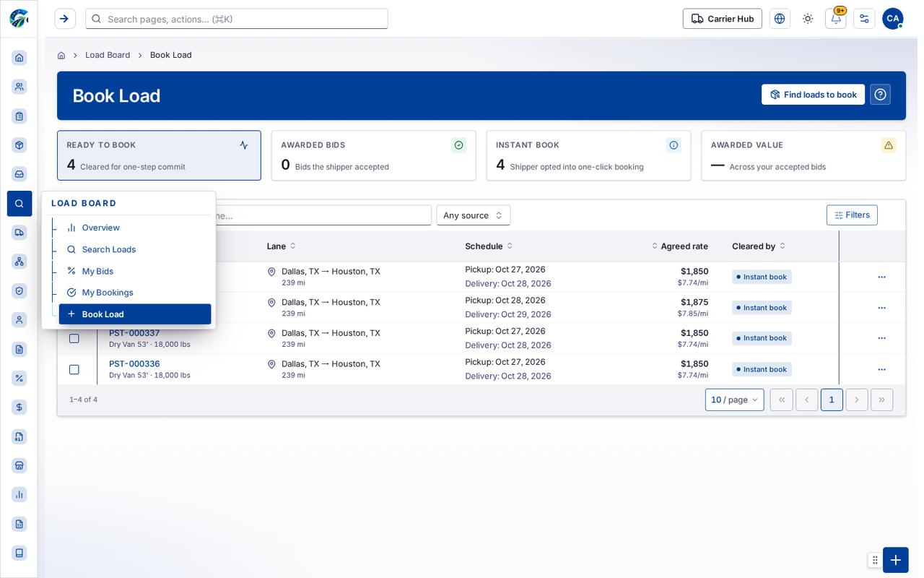Sort by the Schedule column header
This screenshot has height=578, width=924.
tap(489, 246)
